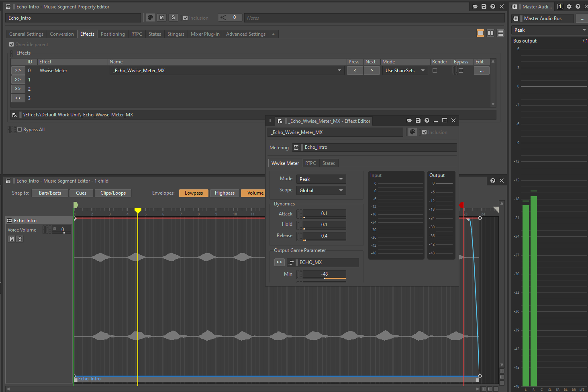
Task: Mute the Echo_Intro track
Action: click(11, 239)
